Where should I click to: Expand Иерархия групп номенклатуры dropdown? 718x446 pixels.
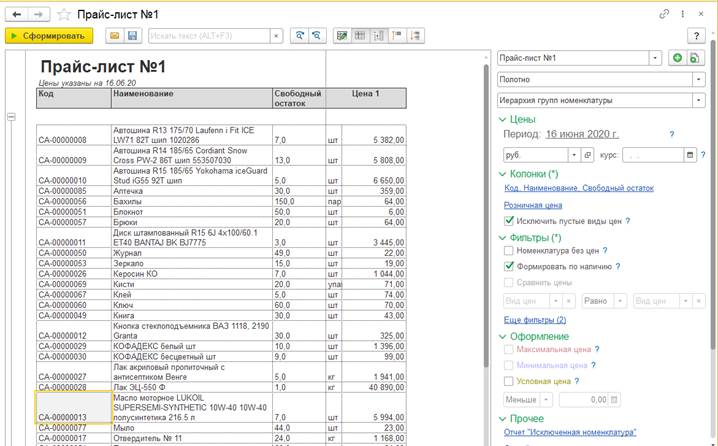(698, 100)
